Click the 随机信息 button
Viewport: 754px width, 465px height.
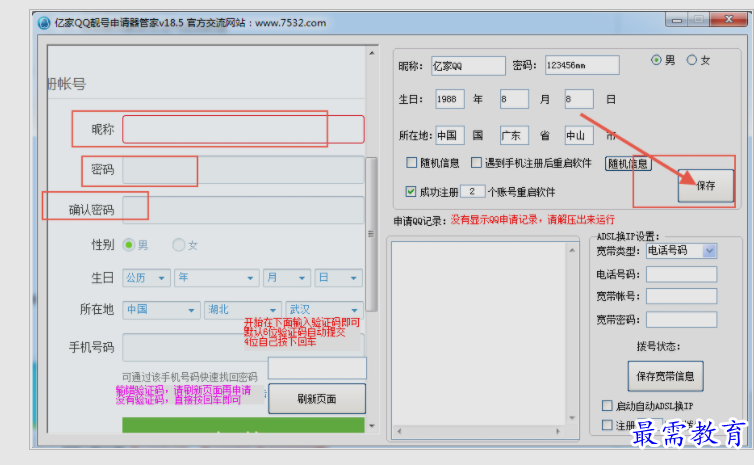[628, 163]
